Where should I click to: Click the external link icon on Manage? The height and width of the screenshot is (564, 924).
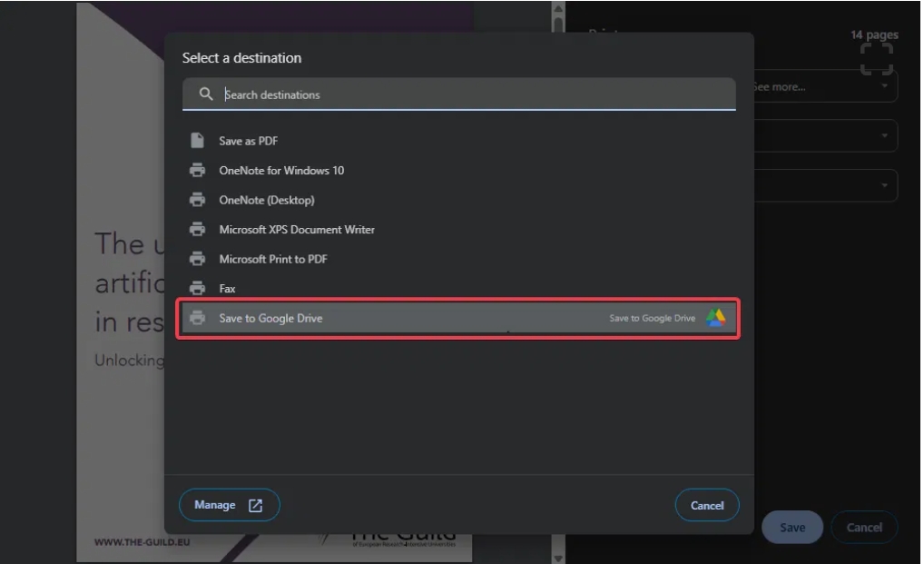point(255,506)
